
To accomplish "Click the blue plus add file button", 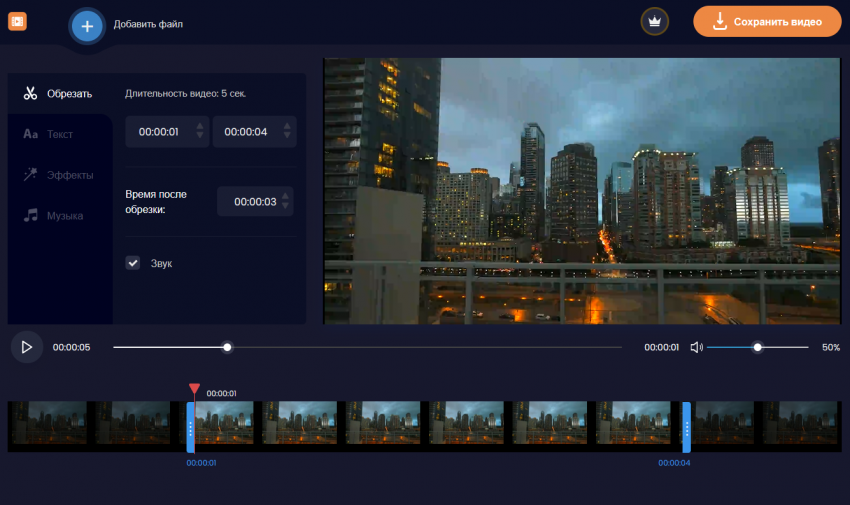I will click(87, 26).
